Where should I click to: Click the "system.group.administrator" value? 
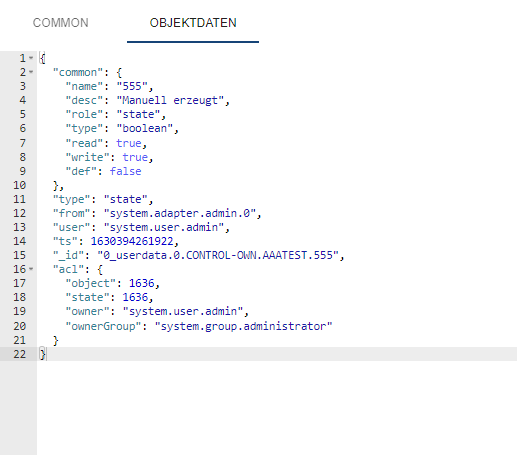tap(243, 326)
